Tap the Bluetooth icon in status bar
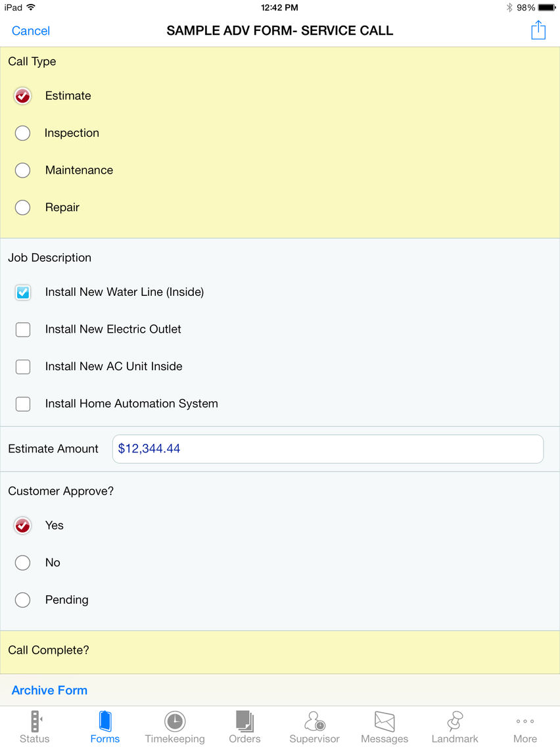 [x=509, y=8]
